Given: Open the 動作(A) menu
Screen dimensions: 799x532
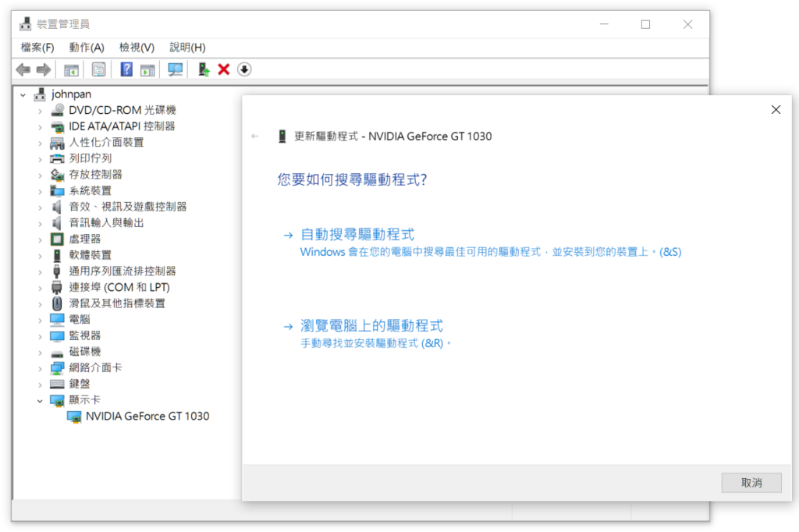Looking at the screenshot, I should [87, 48].
